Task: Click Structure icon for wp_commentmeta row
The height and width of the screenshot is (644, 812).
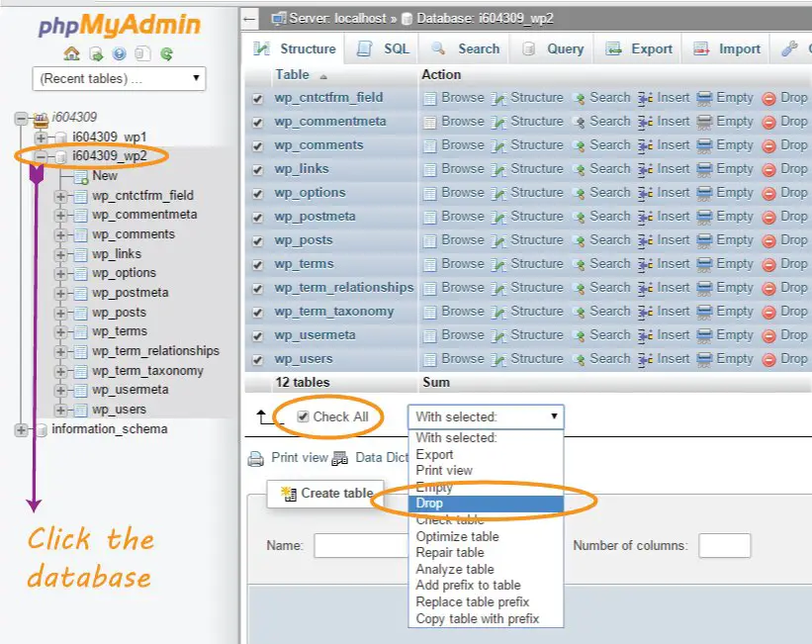Action: (498, 123)
